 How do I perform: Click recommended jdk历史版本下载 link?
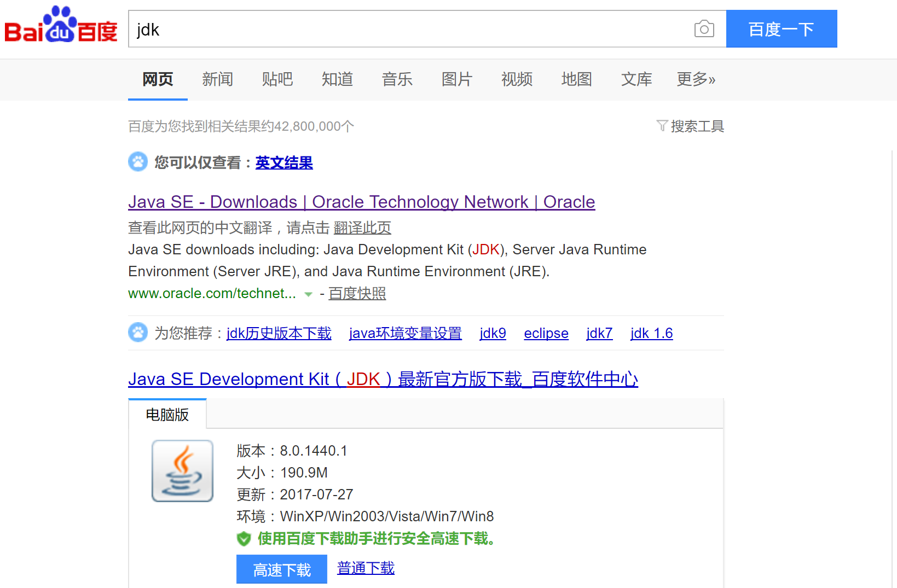(x=279, y=333)
